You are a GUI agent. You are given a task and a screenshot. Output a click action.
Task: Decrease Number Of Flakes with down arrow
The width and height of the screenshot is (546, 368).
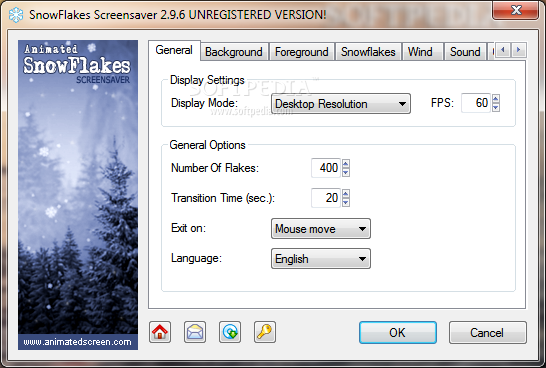(346, 173)
